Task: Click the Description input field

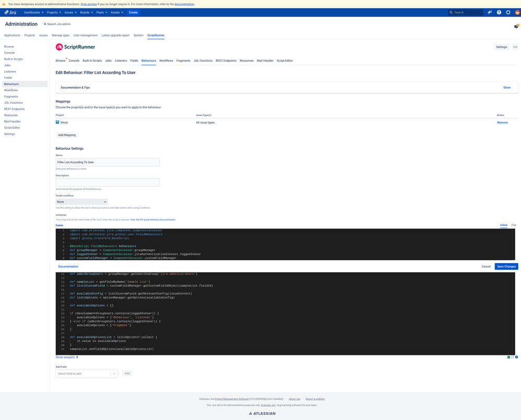Action: point(107,182)
